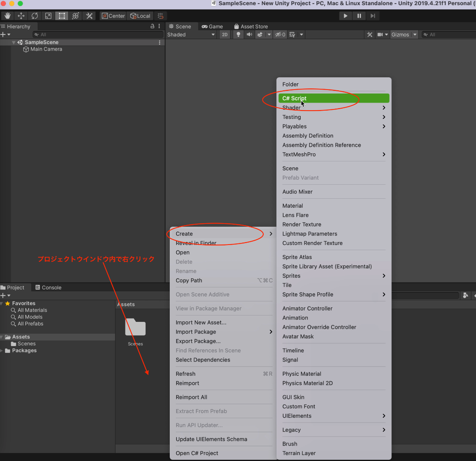The height and width of the screenshot is (461, 476).
Task: Toggle hidden objects visibility counter
Action: [x=280, y=34]
